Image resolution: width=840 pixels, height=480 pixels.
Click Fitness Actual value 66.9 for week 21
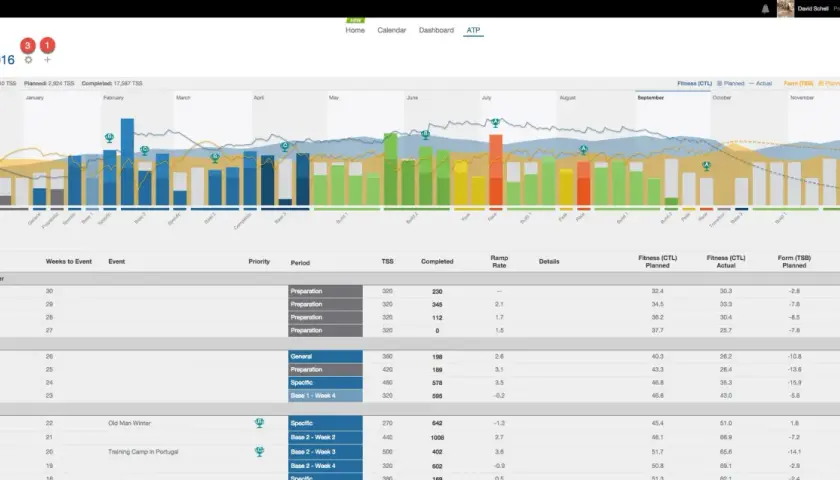(x=726, y=438)
